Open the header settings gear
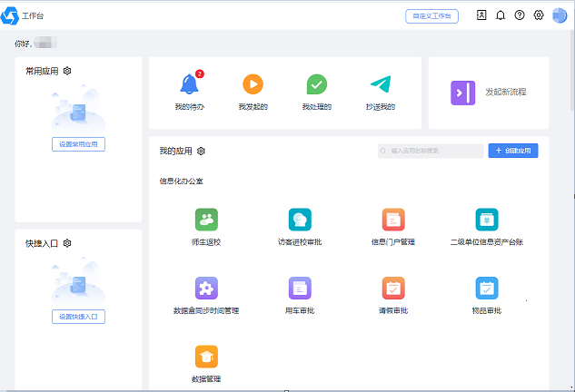The image size is (575, 392). (539, 15)
